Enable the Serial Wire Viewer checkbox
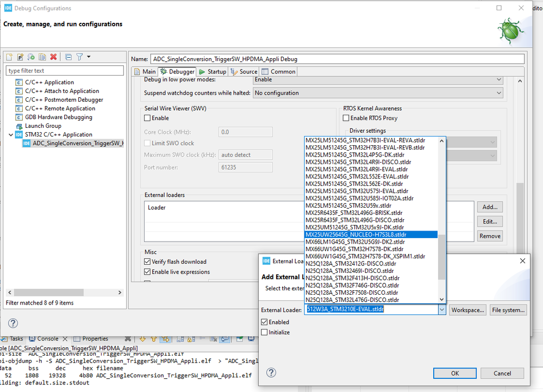This screenshot has width=543, height=392. [147, 118]
